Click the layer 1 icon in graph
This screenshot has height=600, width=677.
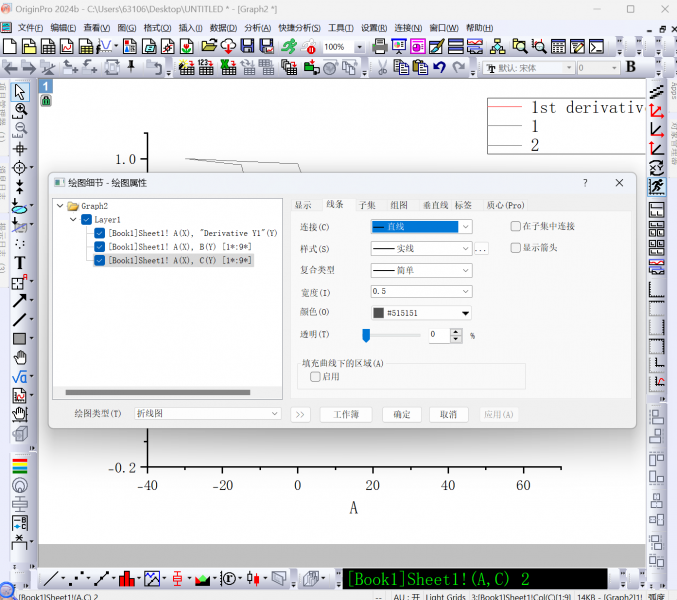(x=45, y=87)
